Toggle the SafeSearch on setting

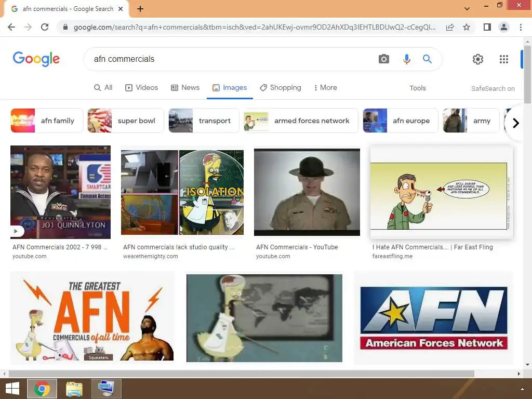pyautogui.click(x=493, y=88)
